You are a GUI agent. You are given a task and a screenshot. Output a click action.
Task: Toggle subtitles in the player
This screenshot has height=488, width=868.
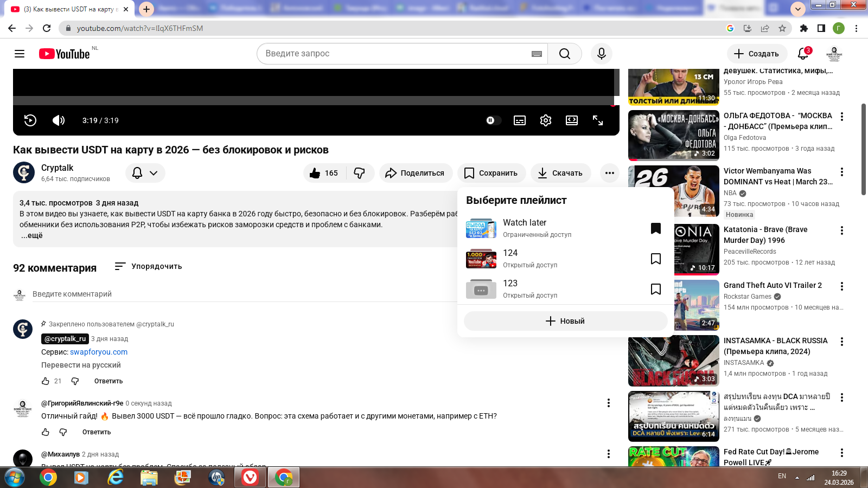coord(520,120)
